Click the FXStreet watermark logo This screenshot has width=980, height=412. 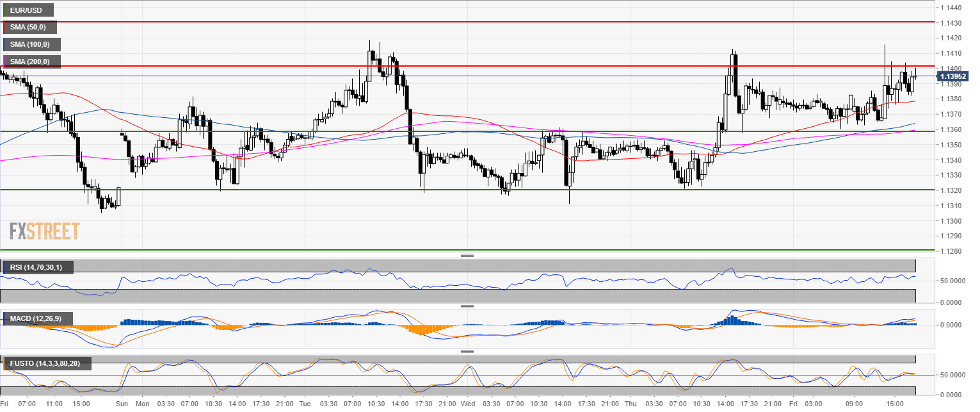point(44,231)
